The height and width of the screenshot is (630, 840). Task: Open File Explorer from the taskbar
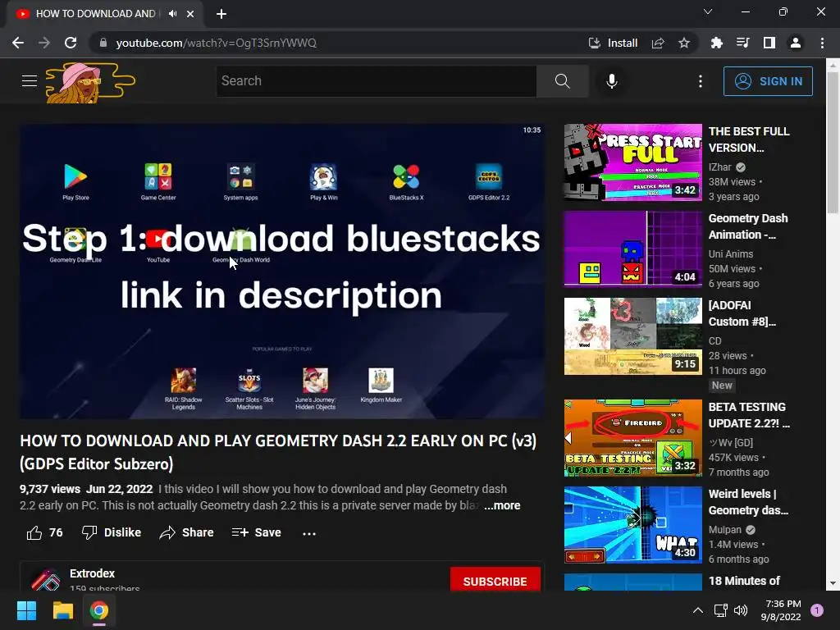(x=62, y=610)
